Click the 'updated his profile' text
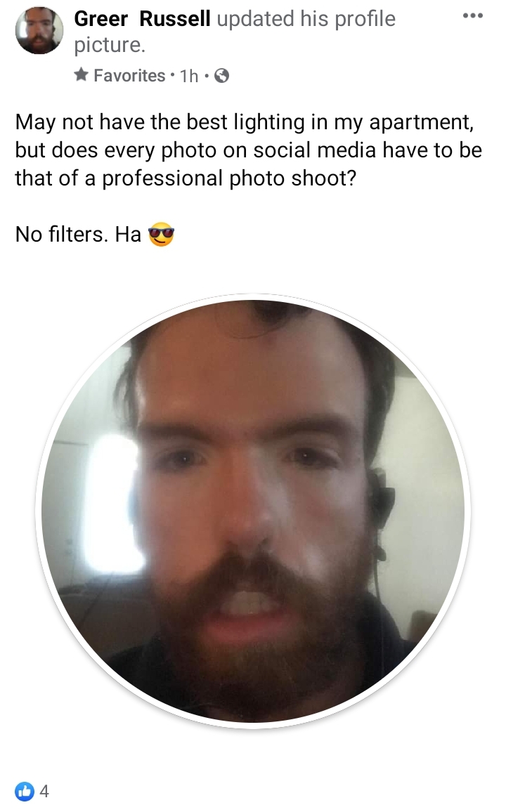 [x=306, y=19]
